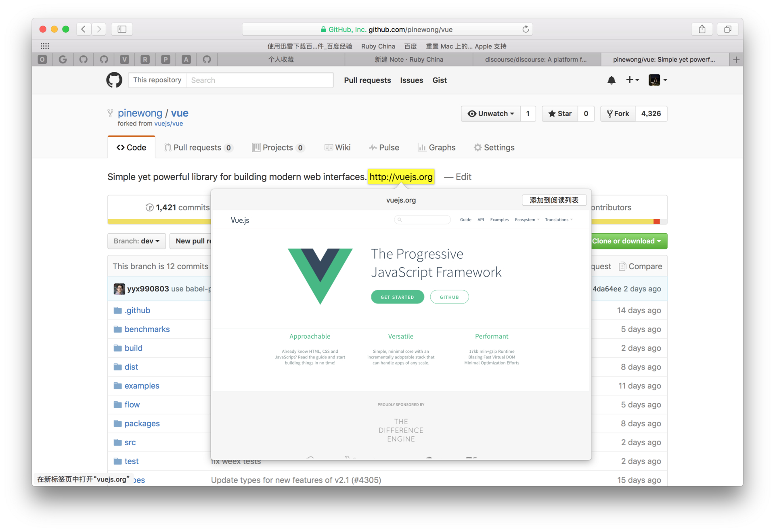Select the pinned P tab
The height and width of the screenshot is (532, 775).
166,59
